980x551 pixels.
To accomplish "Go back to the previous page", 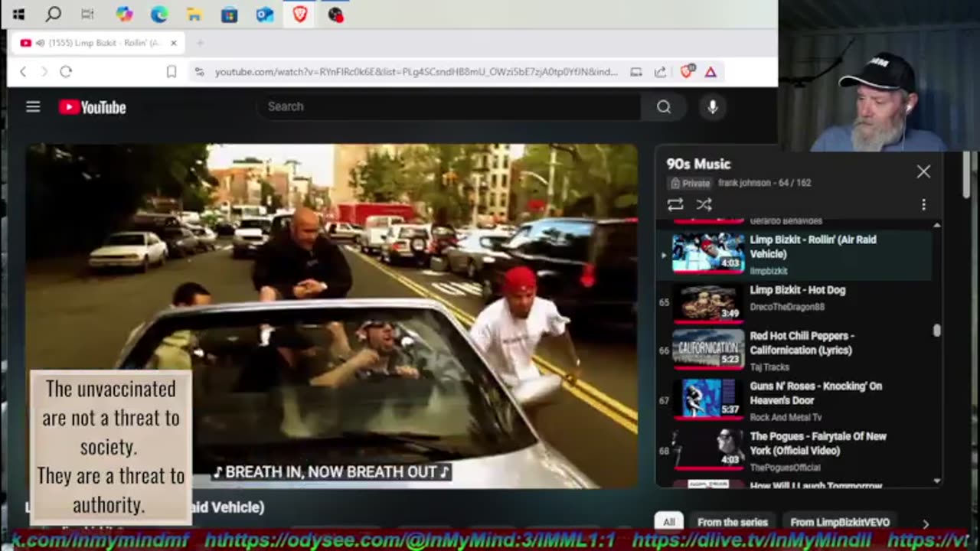I will pos(23,71).
